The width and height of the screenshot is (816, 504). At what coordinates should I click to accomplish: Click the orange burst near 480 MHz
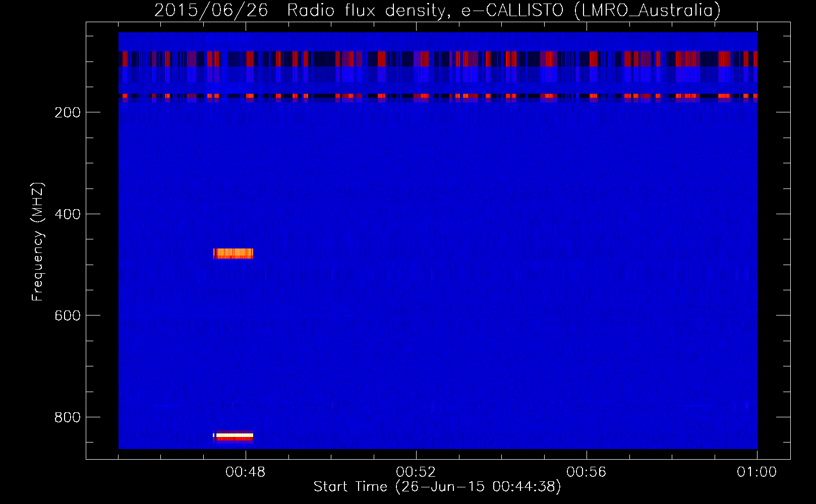(234, 254)
